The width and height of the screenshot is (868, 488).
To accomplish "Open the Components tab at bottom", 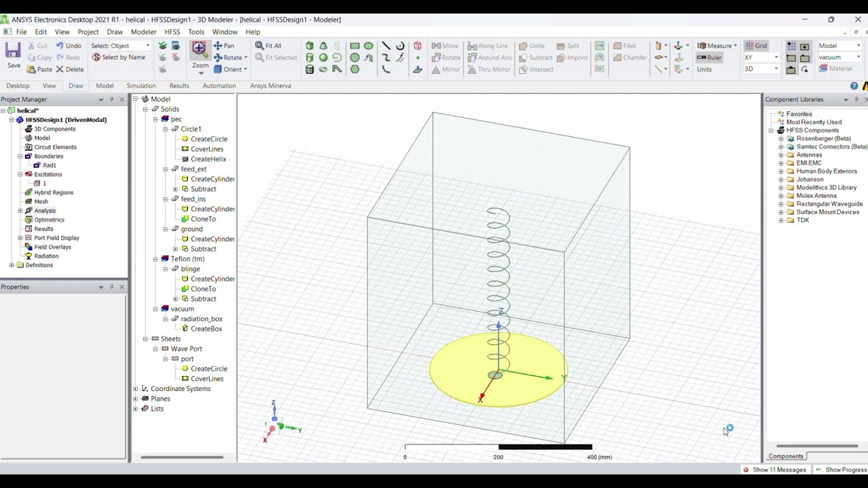I will click(786, 456).
